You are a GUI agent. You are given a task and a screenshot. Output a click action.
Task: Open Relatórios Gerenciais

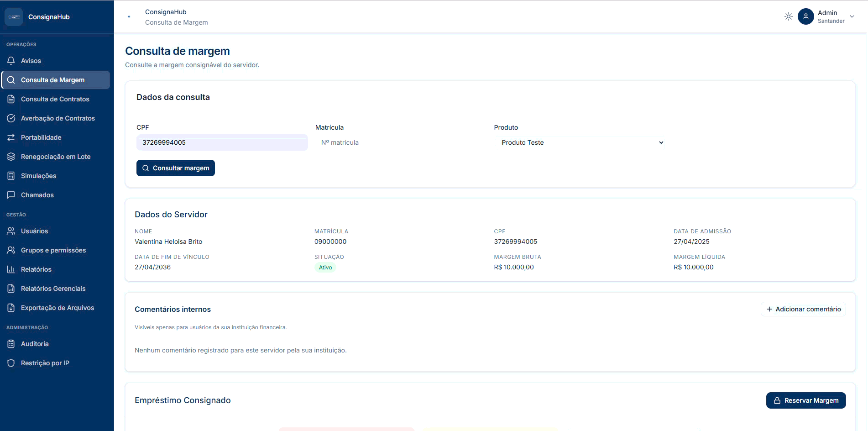(x=56, y=289)
